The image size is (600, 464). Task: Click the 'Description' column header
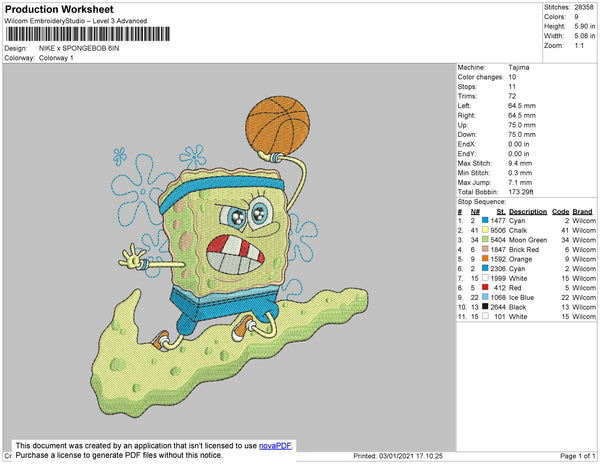(x=528, y=211)
